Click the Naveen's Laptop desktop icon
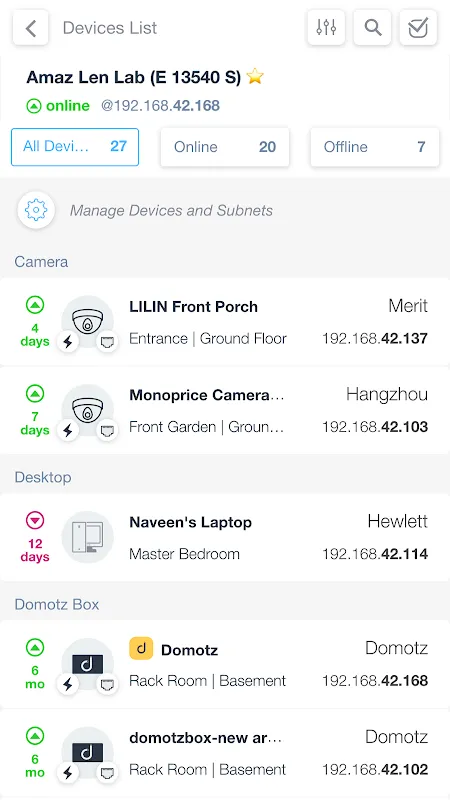 (x=88, y=537)
